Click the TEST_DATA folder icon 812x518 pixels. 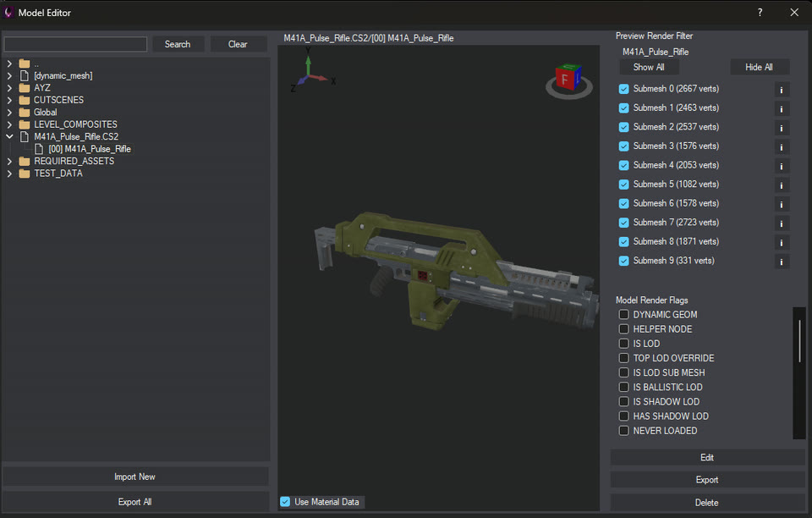[25, 174]
